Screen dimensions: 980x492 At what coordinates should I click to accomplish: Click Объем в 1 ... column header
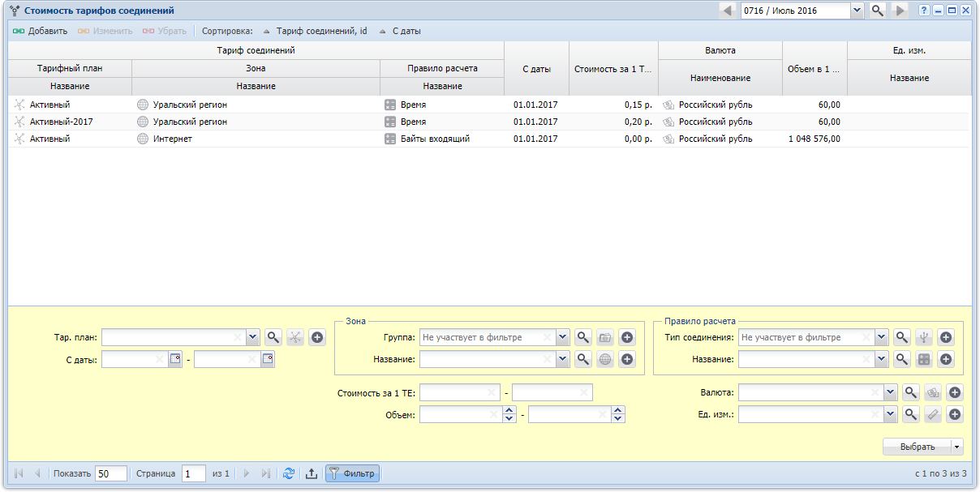tap(815, 69)
